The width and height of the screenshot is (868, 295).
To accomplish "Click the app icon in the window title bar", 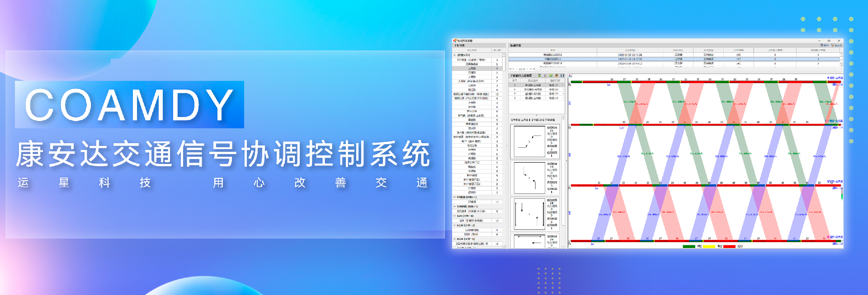I will pos(455,41).
